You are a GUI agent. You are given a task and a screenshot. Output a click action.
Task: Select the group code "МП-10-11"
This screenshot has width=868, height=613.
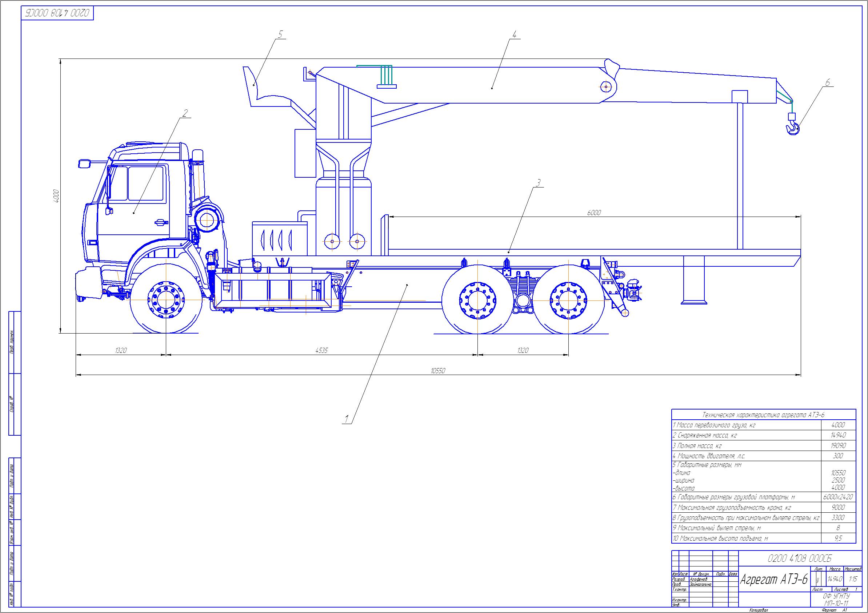[836, 604]
